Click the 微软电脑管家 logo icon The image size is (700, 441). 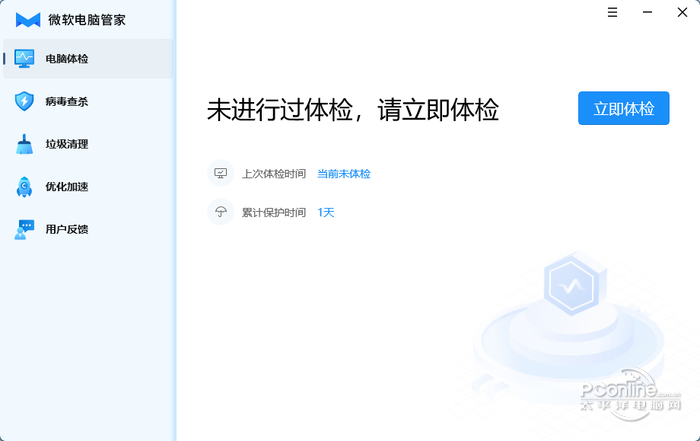[x=28, y=20]
